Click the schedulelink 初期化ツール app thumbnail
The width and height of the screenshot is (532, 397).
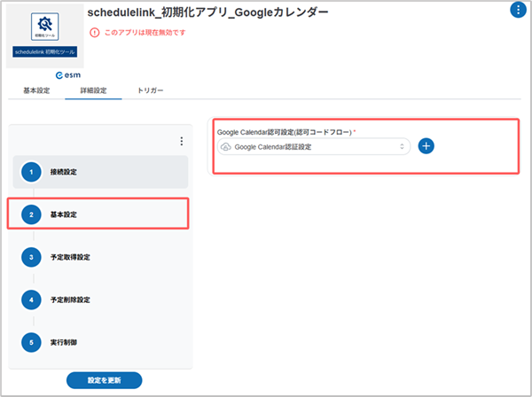[x=44, y=34]
